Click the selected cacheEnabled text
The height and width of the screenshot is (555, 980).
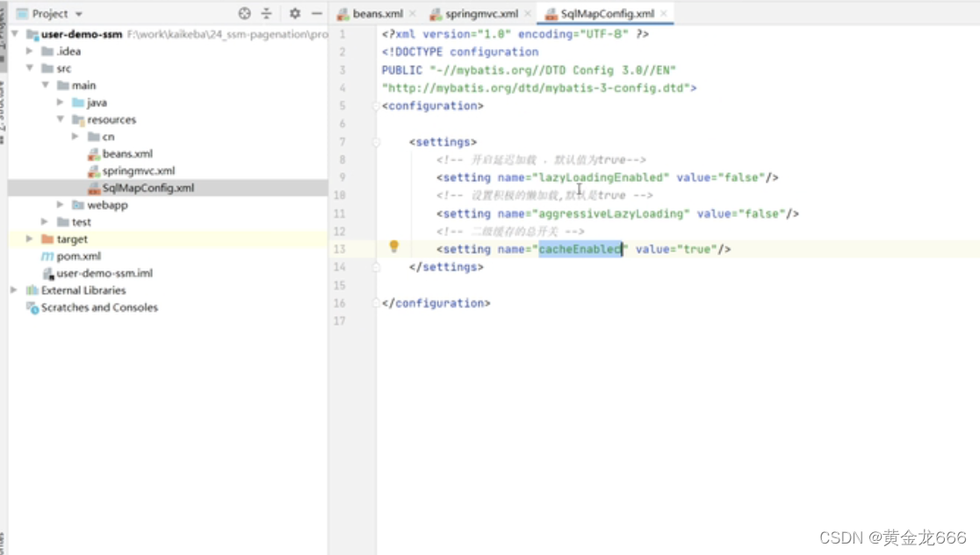(580, 249)
